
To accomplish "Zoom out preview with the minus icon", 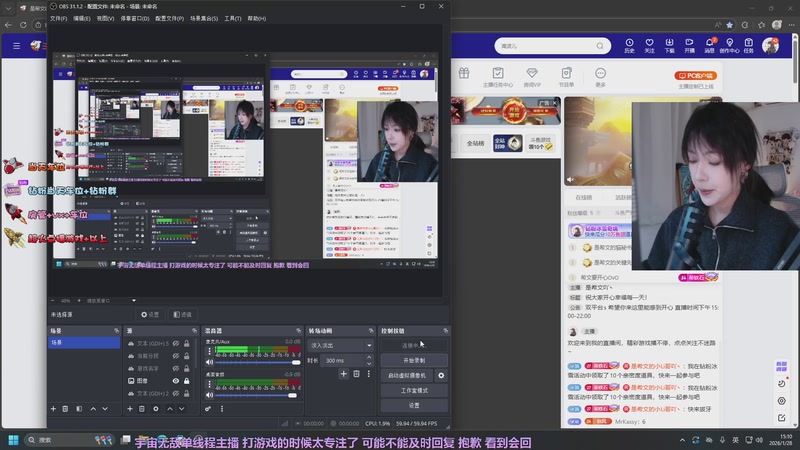I will click(52, 301).
